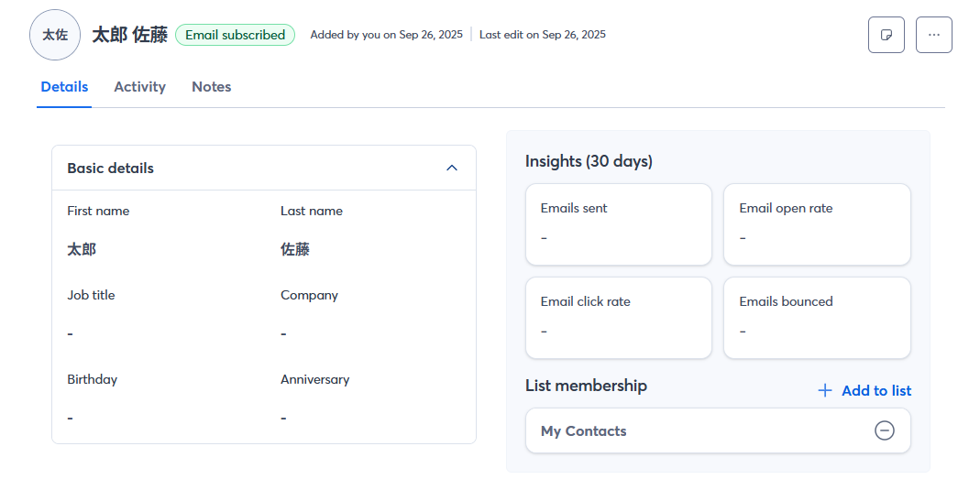The width and height of the screenshot is (980, 479).
Task: Click the First name value 太郎
Action: pyautogui.click(x=82, y=249)
